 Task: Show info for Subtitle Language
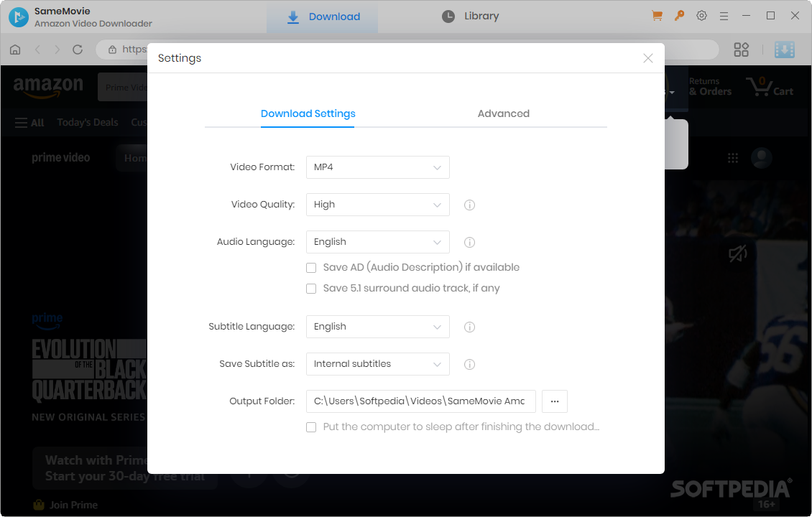470,327
